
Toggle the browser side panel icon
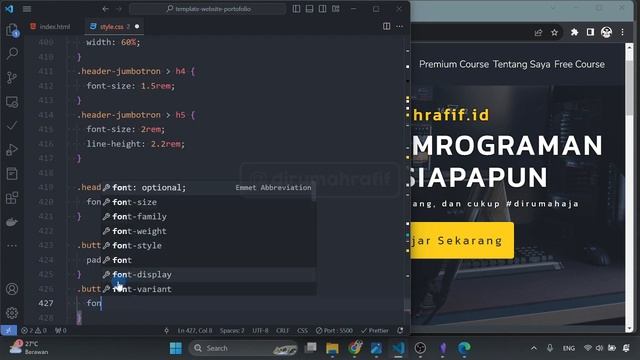[590, 32]
